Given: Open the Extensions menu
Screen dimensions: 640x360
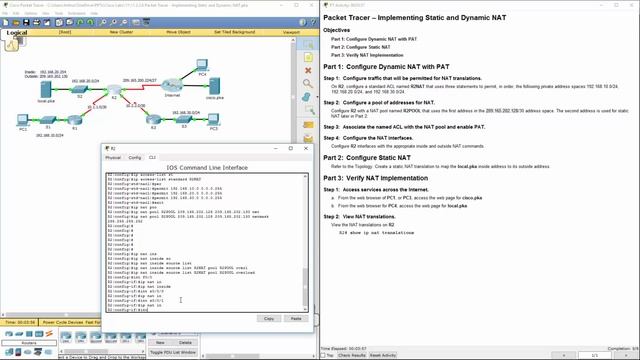Looking at the screenshot, I should 76,13.
